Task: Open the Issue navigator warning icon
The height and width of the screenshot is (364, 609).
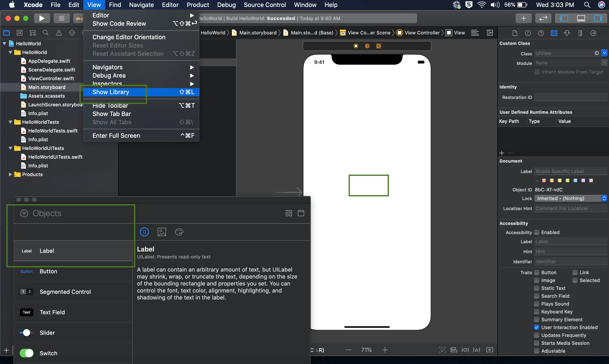Action: click(x=59, y=33)
